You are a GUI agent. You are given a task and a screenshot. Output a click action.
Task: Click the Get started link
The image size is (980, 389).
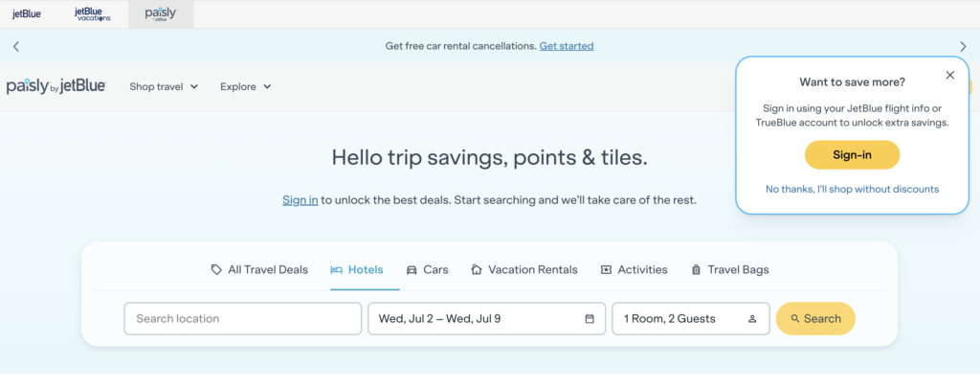click(x=567, y=46)
